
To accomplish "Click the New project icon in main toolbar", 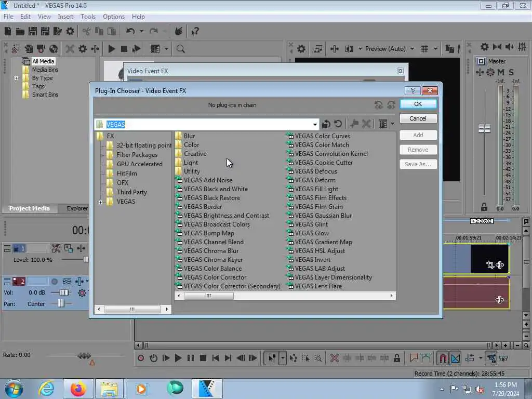I will pos(7,32).
